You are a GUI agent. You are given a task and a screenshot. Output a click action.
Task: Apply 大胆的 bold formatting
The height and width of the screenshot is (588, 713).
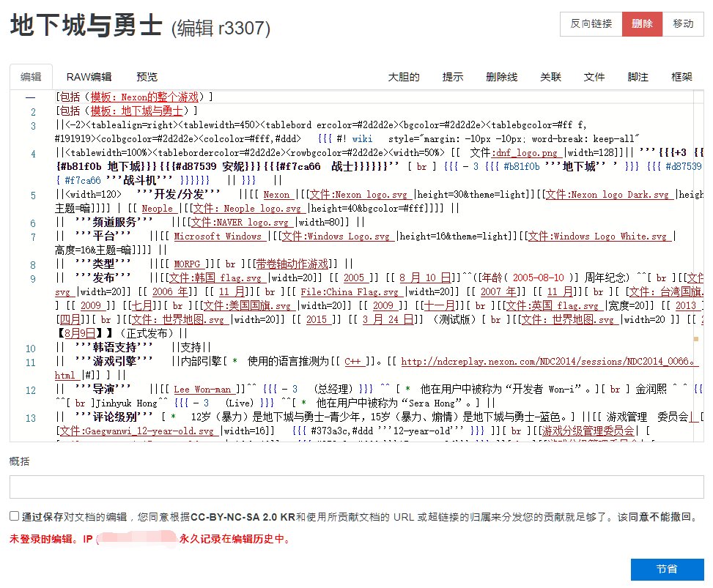point(404,77)
